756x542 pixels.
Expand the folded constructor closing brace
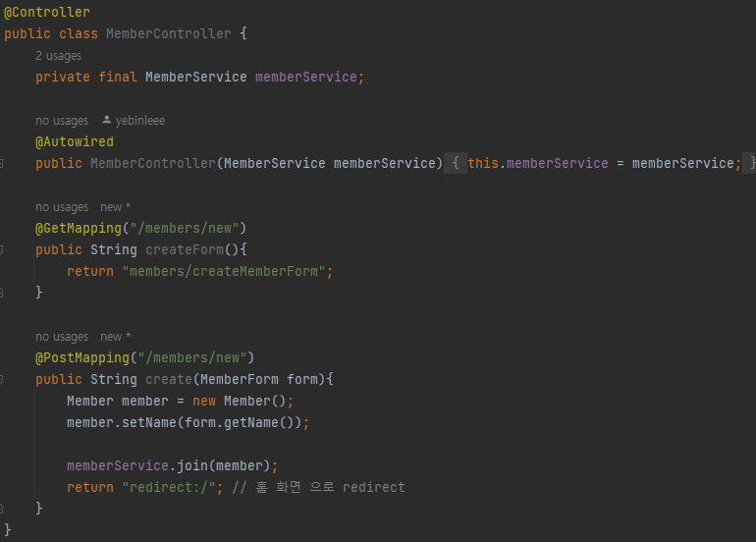tap(751, 163)
